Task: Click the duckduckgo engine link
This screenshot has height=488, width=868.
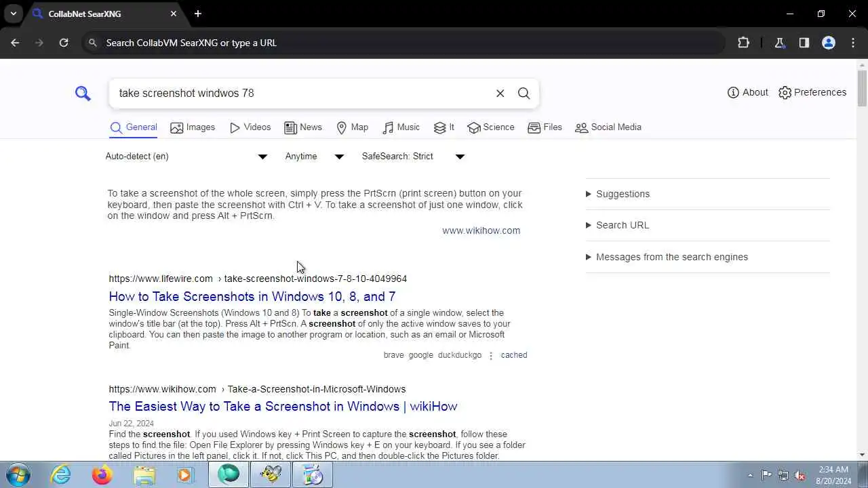Action: pyautogui.click(x=459, y=355)
